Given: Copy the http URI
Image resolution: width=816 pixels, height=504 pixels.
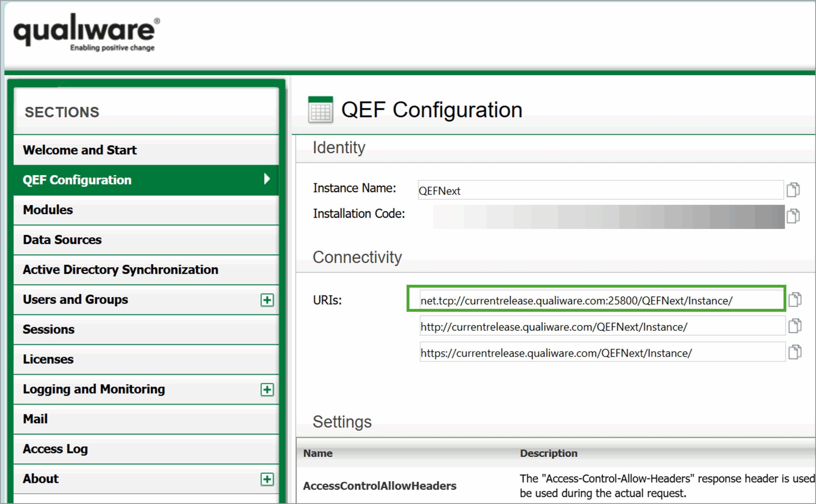Looking at the screenshot, I should (795, 326).
